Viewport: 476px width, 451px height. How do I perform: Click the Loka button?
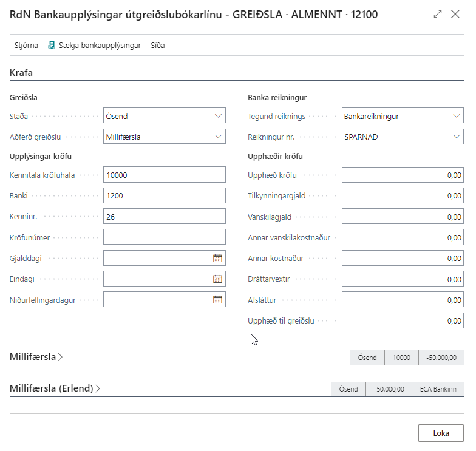click(x=441, y=433)
